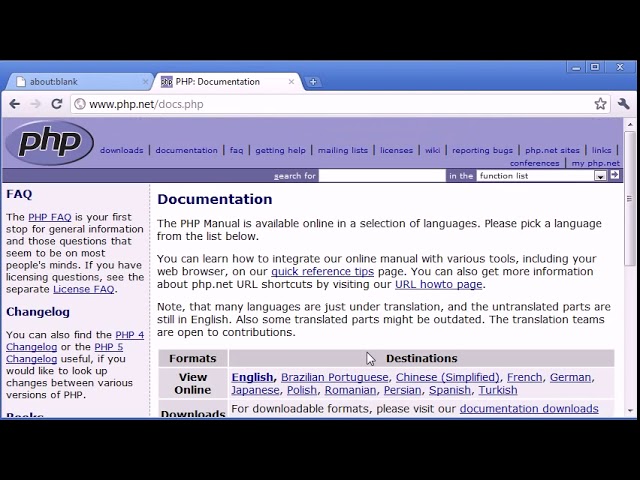Image resolution: width=640 pixels, height=480 pixels.
Task: Switch to the about:blank tab
Action: point(80,82)
